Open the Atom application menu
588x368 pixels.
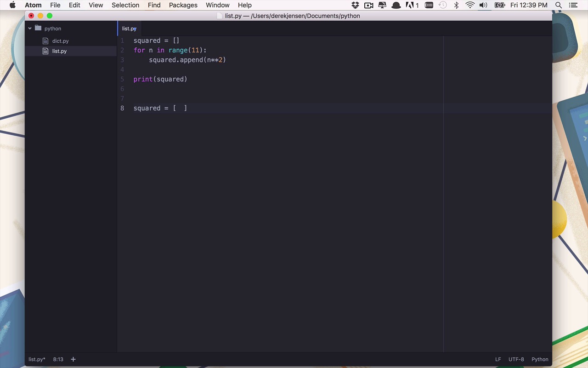click(33, 5)
